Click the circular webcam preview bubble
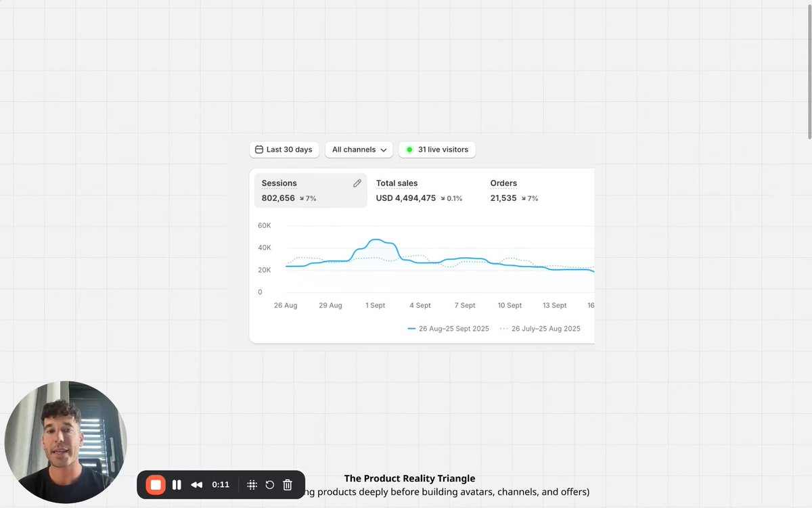This screenshot has width=812, height=508. 66,442
